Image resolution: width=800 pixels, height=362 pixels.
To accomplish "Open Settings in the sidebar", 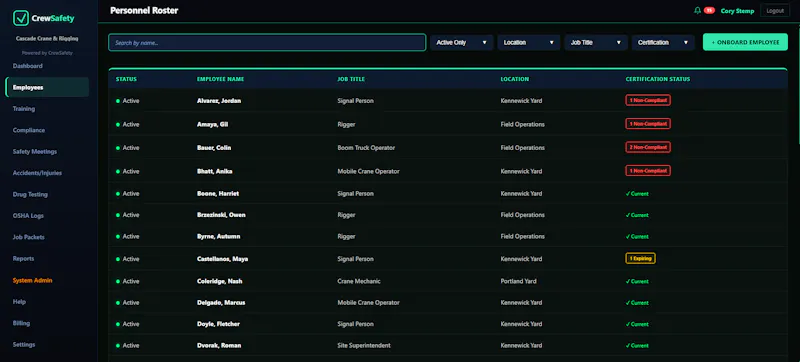I will 24,345.
